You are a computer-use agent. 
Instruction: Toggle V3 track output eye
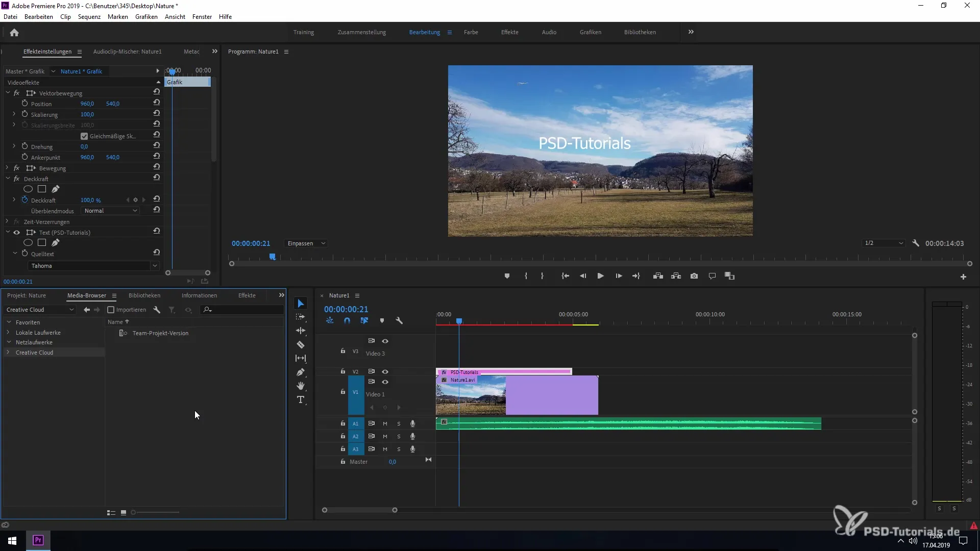coord(385,341)
